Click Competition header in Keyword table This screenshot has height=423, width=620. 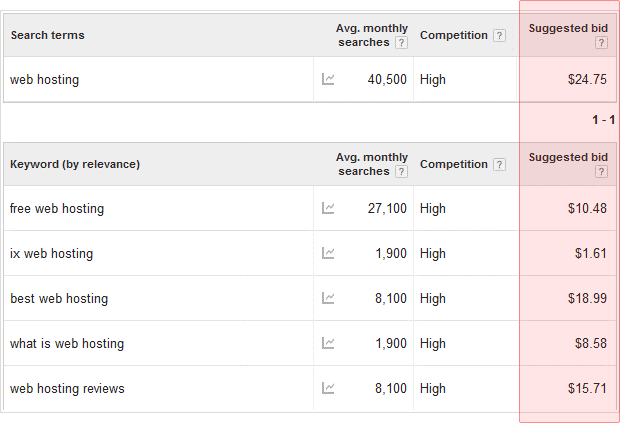pyautogui.click(x=453, y=164)
